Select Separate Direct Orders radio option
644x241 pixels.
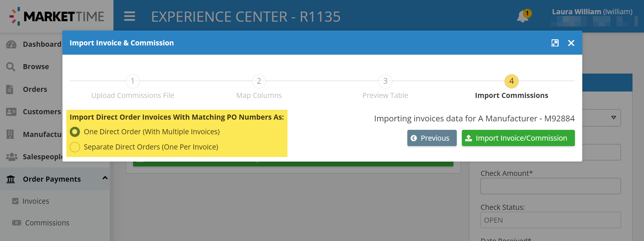coord(75,147)
